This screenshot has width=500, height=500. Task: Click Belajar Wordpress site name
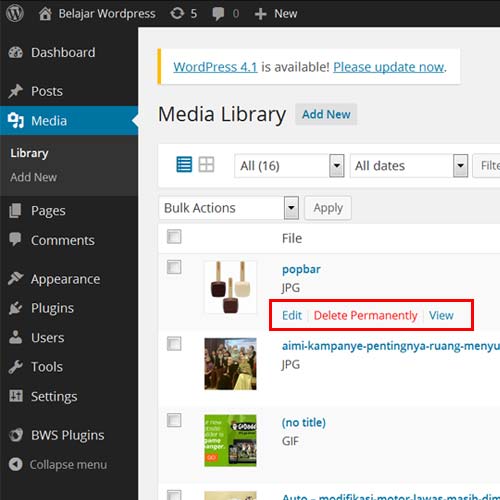click(107, 14)
